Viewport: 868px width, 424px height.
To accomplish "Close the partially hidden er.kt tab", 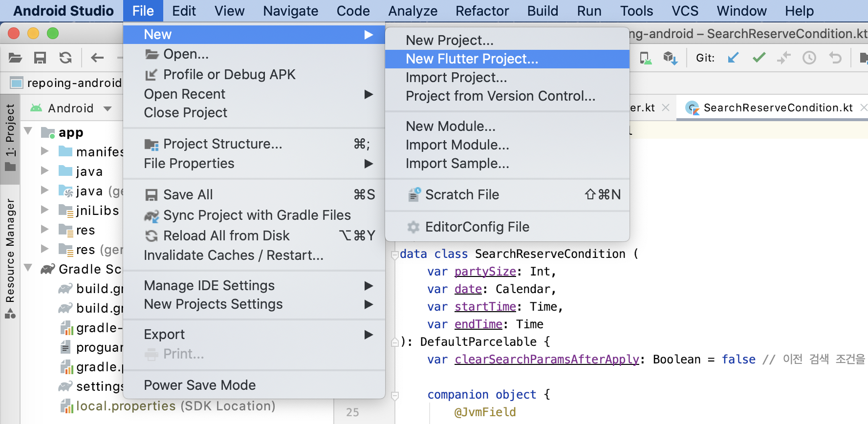I will click(666, 107).
